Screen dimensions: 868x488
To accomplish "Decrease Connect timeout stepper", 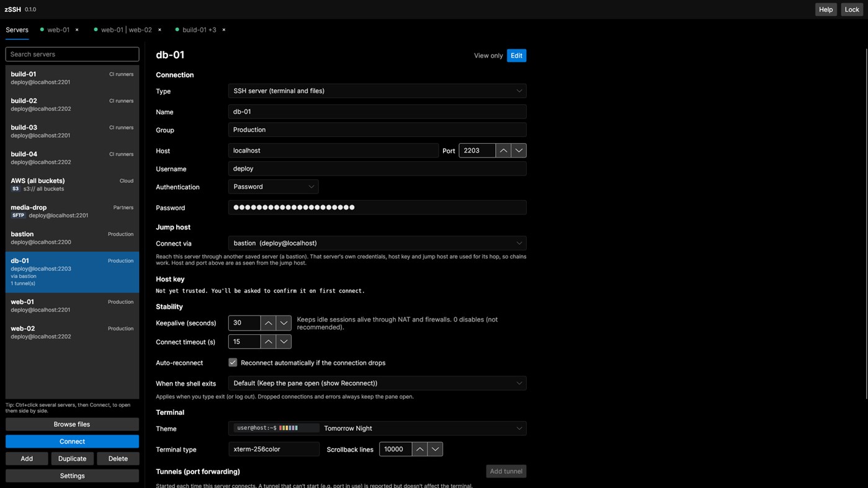I will pos(284,342).
